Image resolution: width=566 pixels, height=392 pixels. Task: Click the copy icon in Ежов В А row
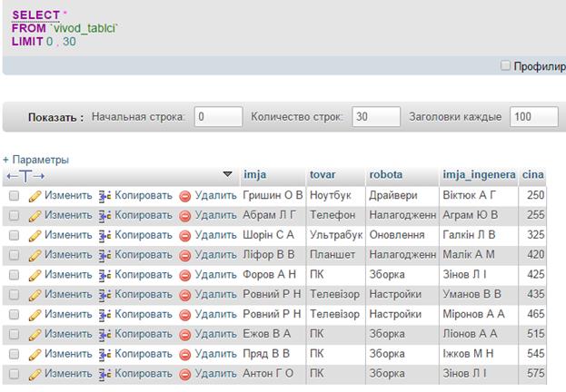coord(104,335)
